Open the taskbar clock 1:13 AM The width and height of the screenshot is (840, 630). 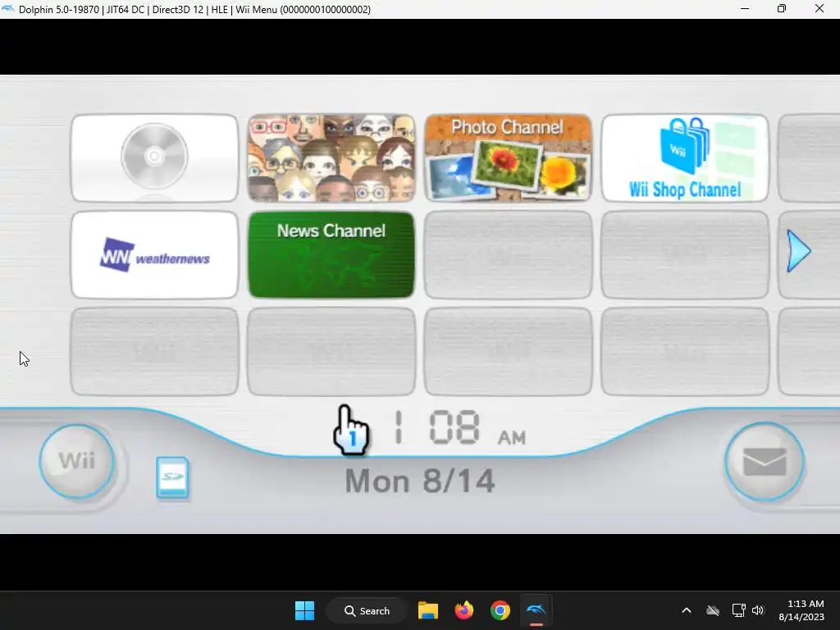coord(801,610)
